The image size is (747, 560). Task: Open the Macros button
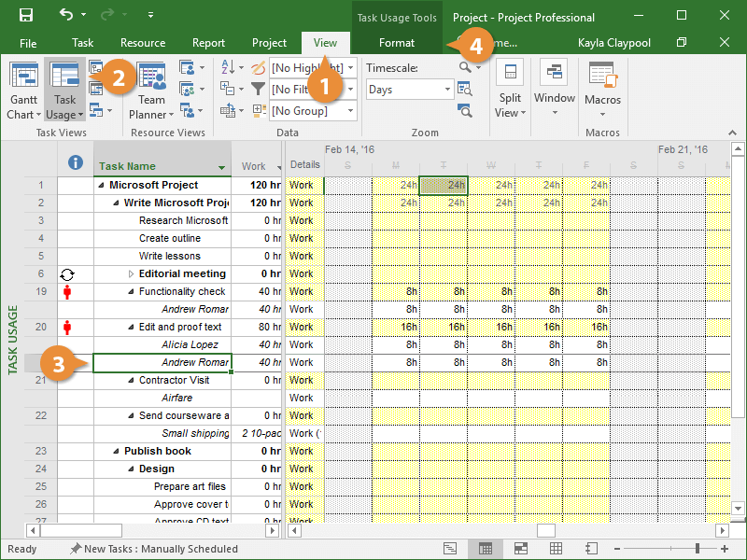[x=602, y=91]
